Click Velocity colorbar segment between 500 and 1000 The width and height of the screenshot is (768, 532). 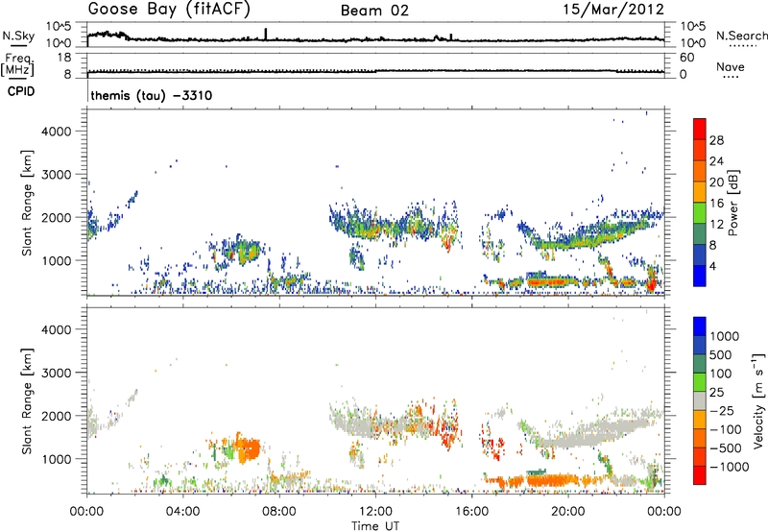(700, 345)
